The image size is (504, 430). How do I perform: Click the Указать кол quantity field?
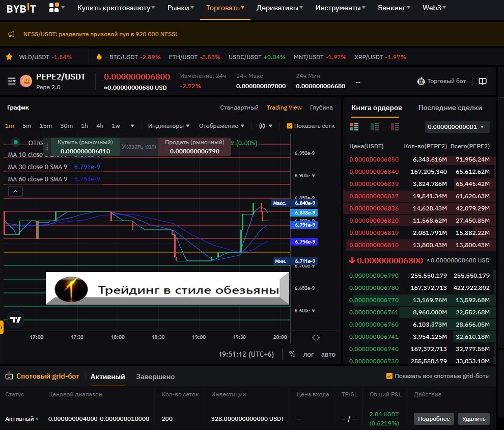[x=139, y=147]
